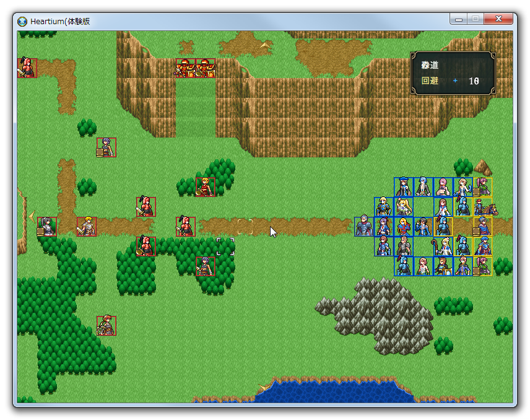Select the blonde cleric holding a staff
The height and width of the screenshot is (420, 530).
443,247
